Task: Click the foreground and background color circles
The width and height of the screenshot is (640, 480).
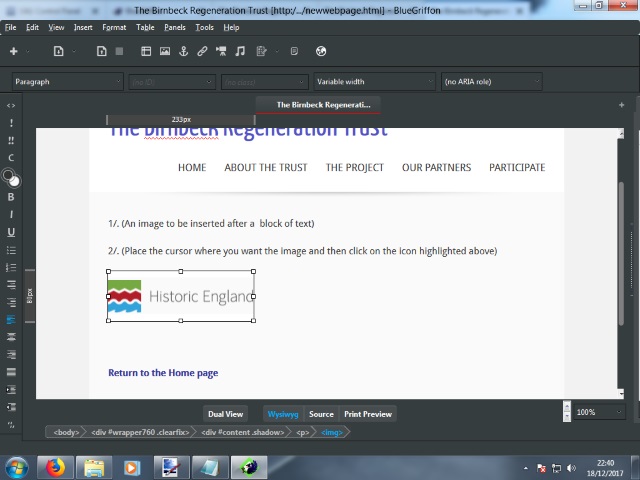Action: pyautogui.click(x=11, y=178)
